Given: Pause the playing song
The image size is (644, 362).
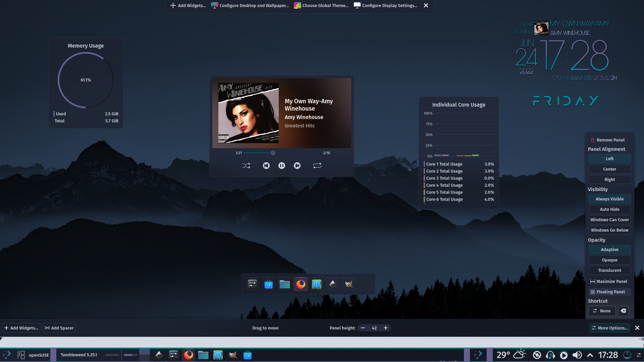Looking at the screenshot, I should pos(282,166).
